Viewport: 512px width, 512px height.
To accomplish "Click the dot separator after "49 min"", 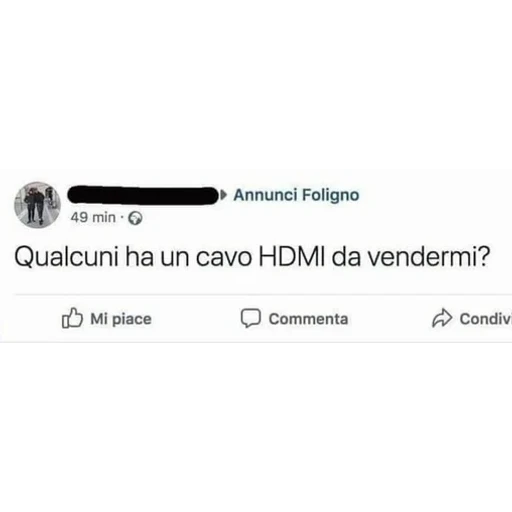I will coord(122,218).
